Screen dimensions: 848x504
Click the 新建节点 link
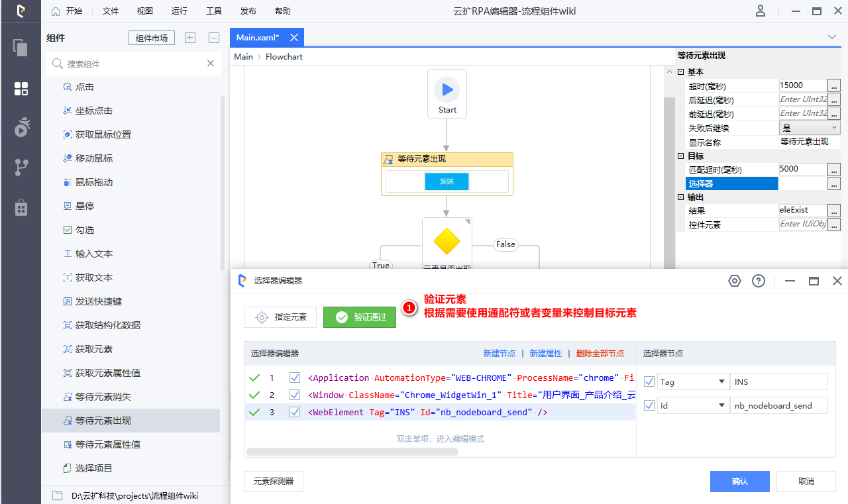500,354
